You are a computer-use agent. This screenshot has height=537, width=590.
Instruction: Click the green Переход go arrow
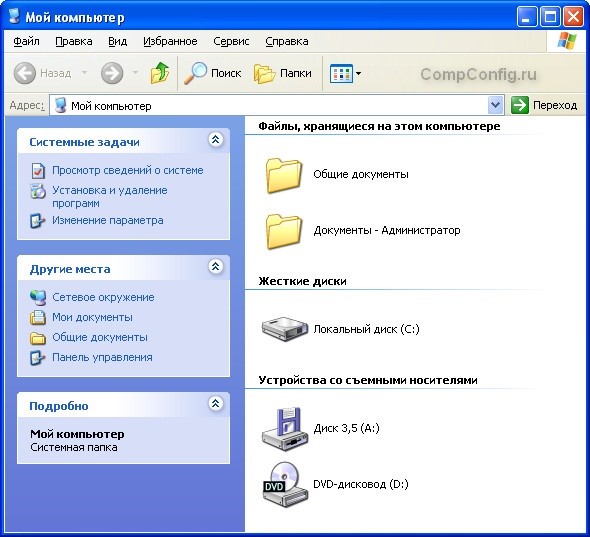point(520,105)
